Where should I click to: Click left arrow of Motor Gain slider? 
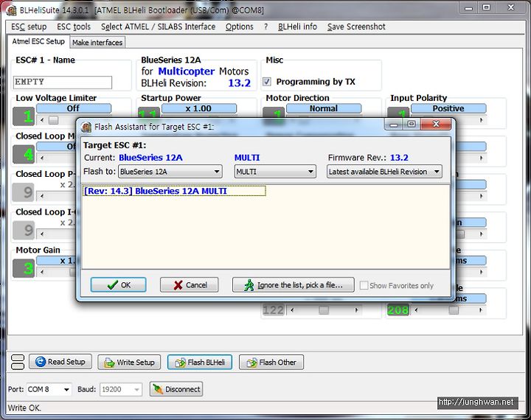[42, 272]
